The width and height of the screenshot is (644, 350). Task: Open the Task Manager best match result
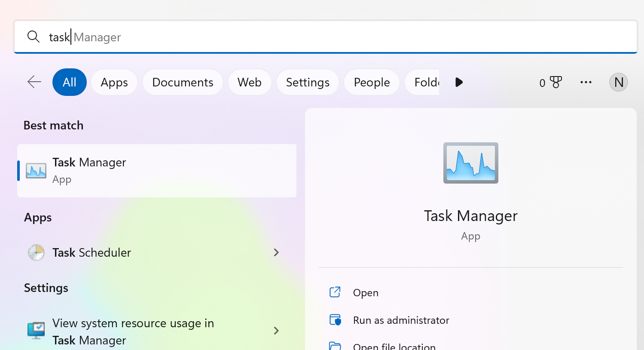pyautogui.click(x=157, y=171)
